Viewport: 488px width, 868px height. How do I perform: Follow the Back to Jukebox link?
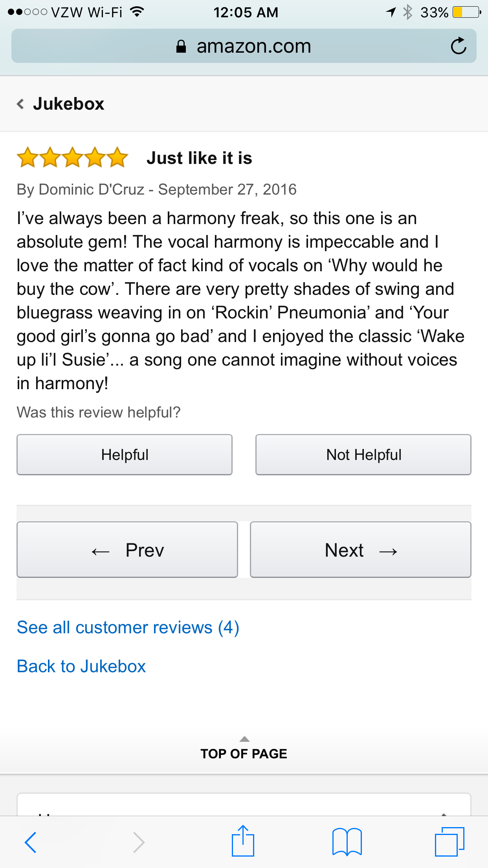[81, 666]
